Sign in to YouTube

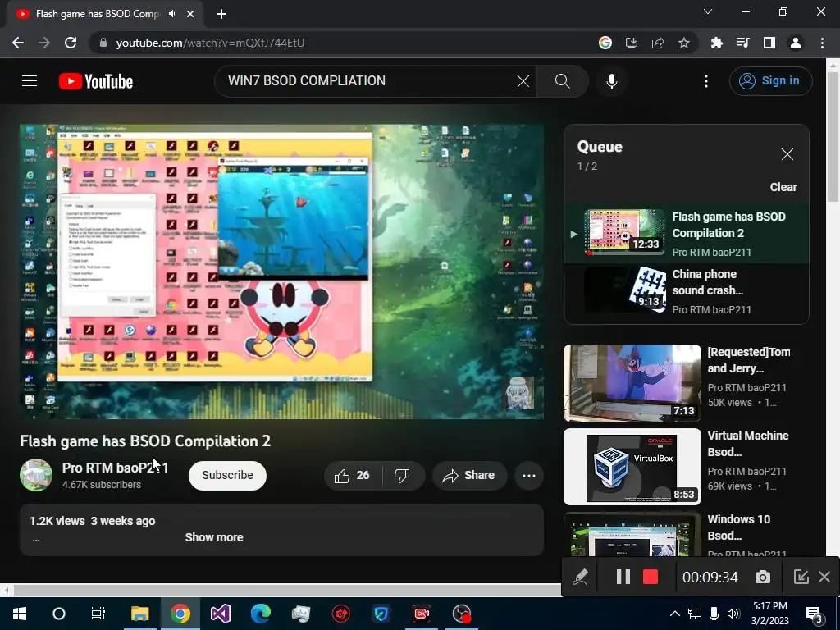tap(770, 81)
